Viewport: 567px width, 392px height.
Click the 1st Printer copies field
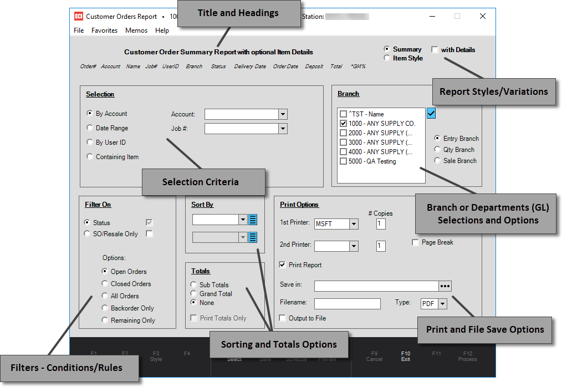381,224
